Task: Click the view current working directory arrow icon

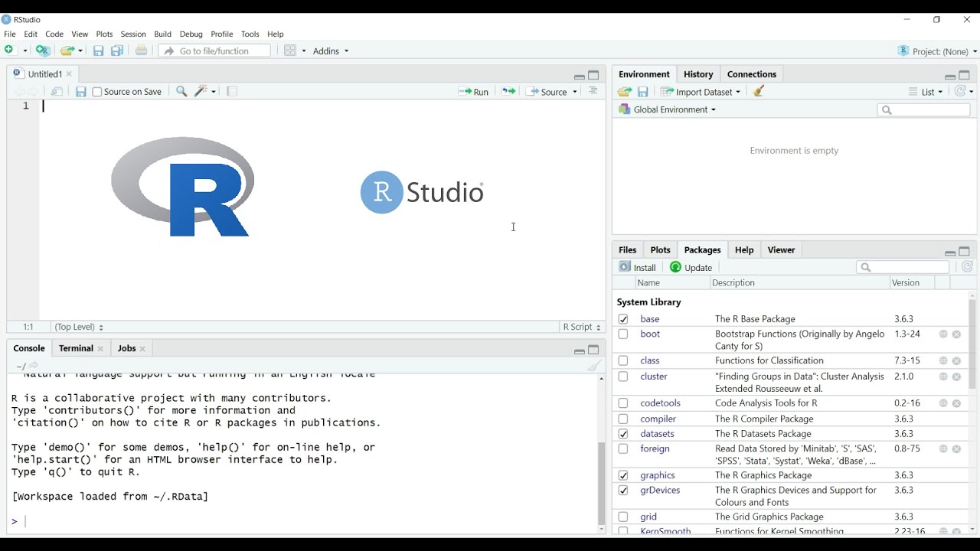Action: [x=34, y=366]
